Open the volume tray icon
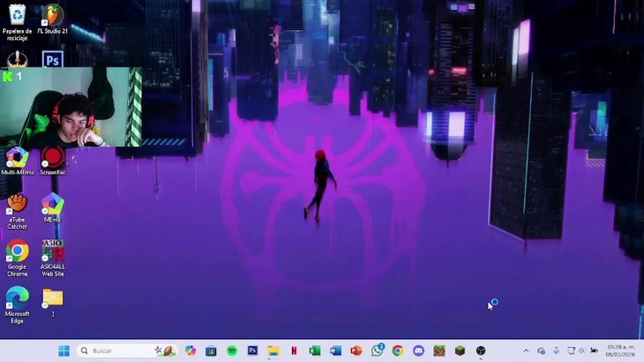 582,351
